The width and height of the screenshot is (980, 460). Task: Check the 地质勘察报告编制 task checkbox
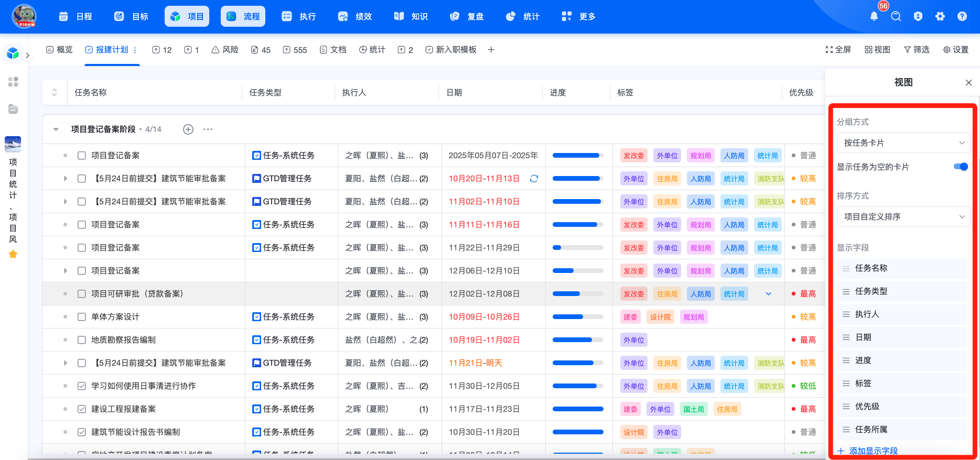[x=82, y=340]
